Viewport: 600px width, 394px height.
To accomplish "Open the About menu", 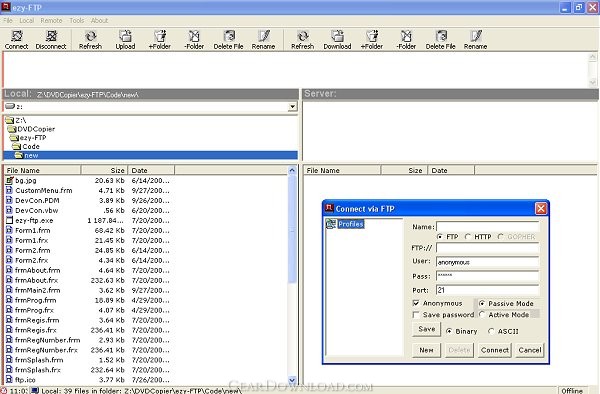I will click(x=99, y=20).
